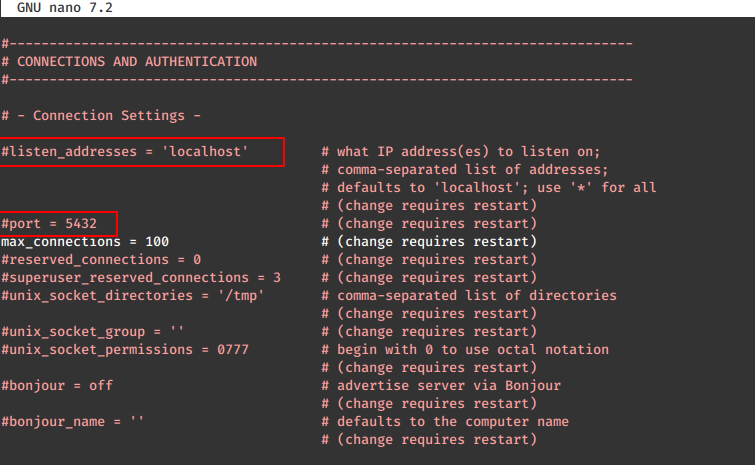The image size is (755, 465).
Task: Click the CONNECTIONS AND AUTHENTICATION header comment
Action: (x=129, y=62)
